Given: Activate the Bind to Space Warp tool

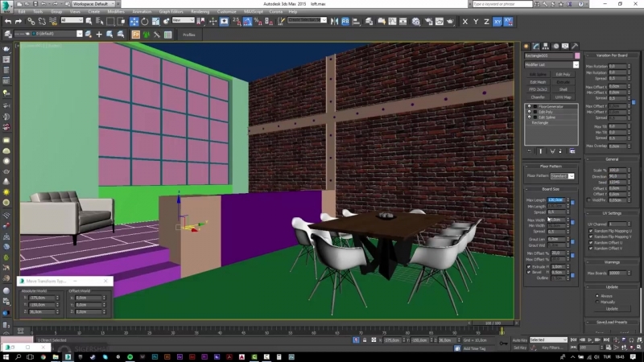Looking at the screenshot, I should pos(53,22).
